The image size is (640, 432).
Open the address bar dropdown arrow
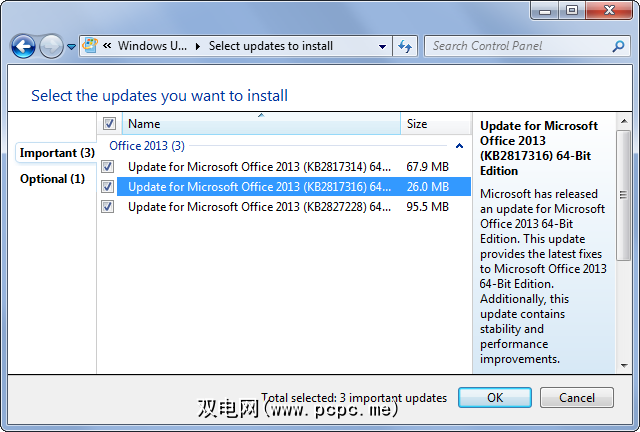coord(383,46)
